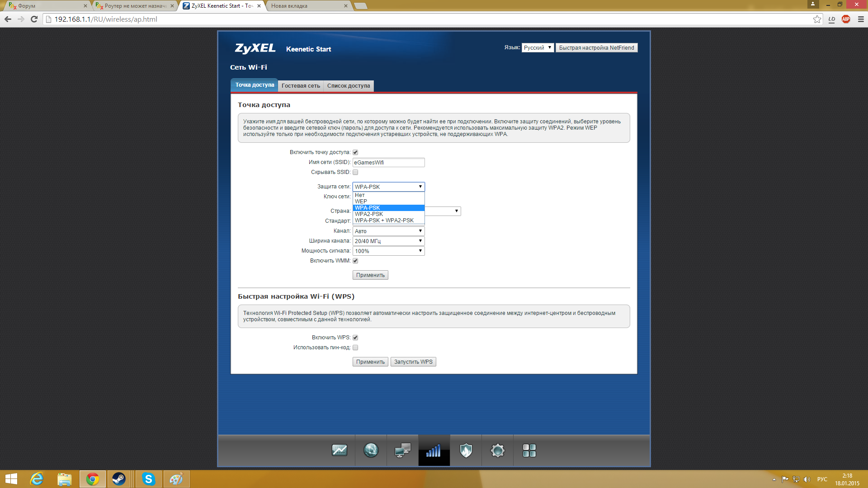The image size is (868, 488).
Task: Toggle 'Включить WPS' checkbox
Action: click(x=355, y=338)
